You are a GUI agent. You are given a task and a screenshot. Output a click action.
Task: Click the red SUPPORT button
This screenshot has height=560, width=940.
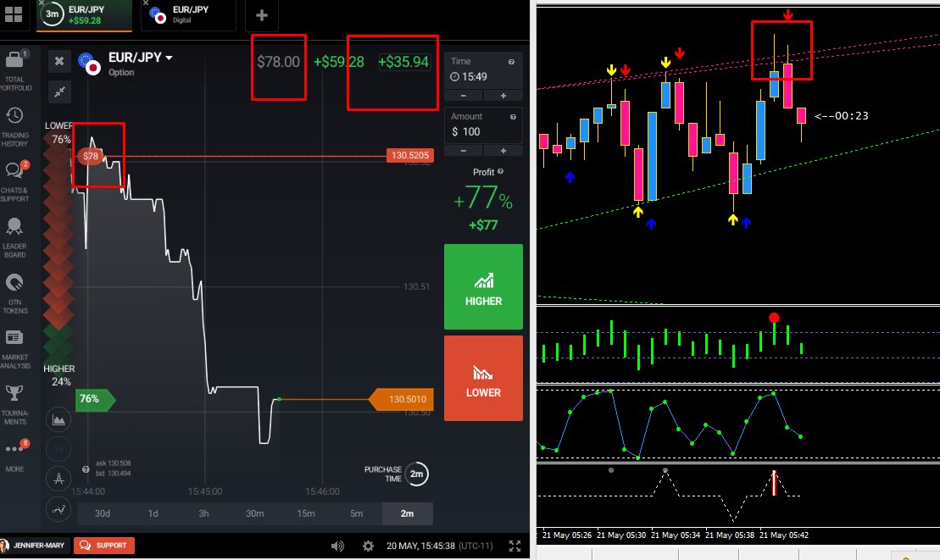coord(104,546)
